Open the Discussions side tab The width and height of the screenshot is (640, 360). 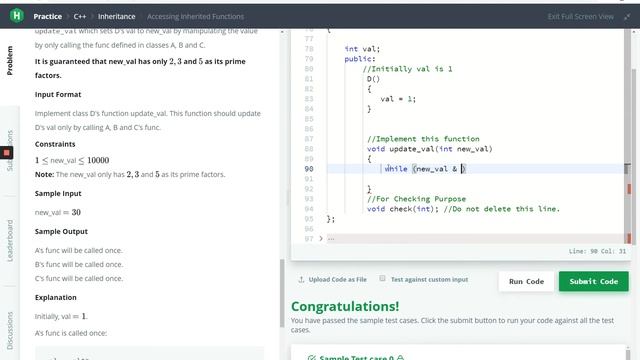click(x=10, y=330)
